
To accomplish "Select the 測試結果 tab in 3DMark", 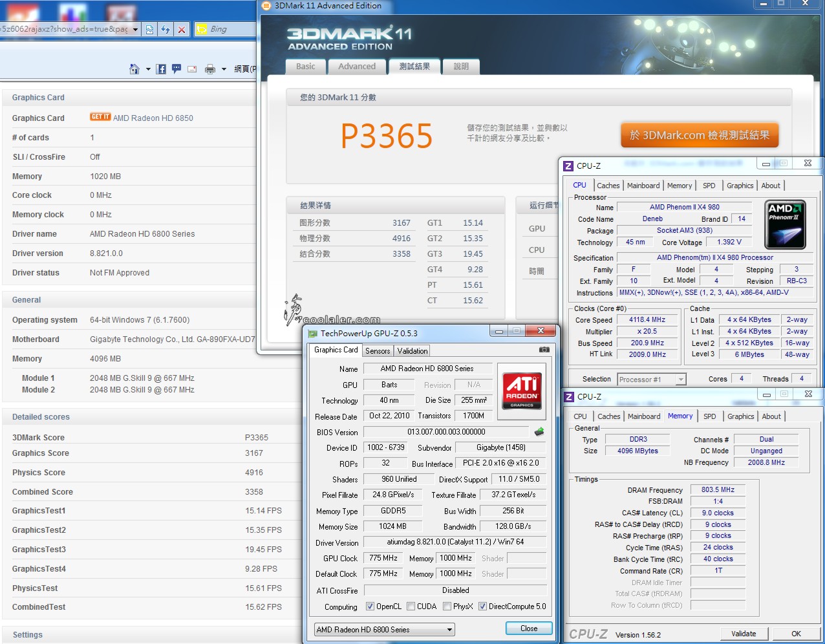I will click(414, 66).
